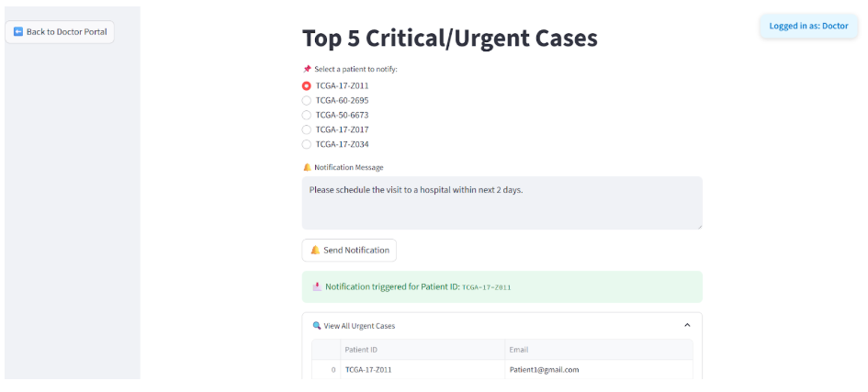Select patient TCGA-17-Z011 radio option

(307, 85)
